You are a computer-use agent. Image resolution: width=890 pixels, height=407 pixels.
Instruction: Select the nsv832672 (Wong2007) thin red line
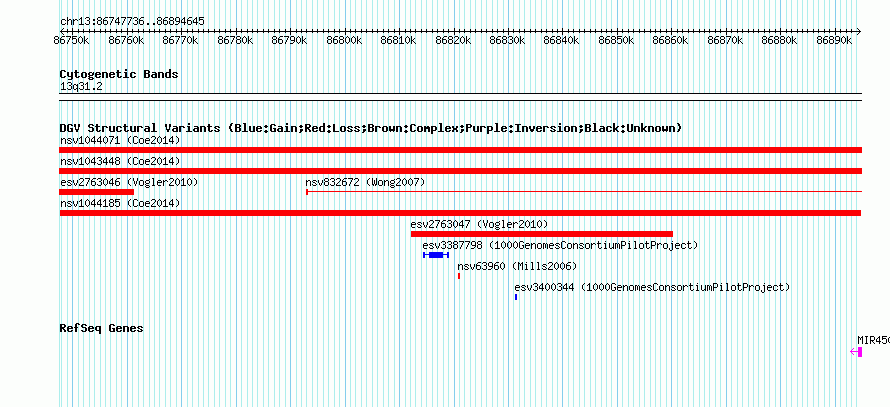pos(584,192)
